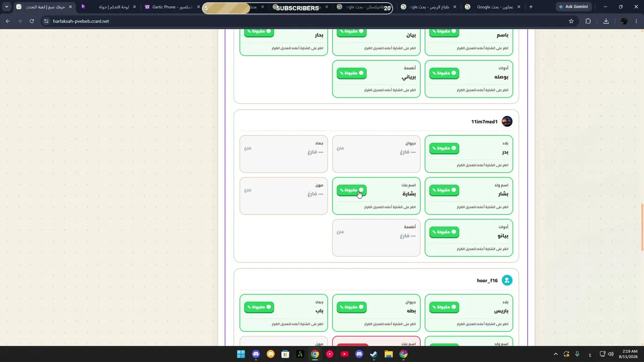Click the 11im7med1 player avatar

pyautogui.click(x=507, y=122)
